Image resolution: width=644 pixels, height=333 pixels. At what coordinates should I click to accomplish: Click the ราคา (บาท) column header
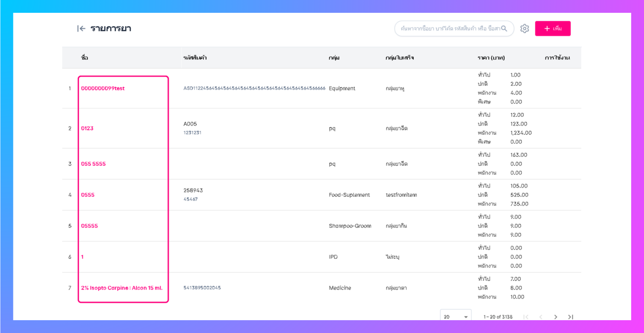(491, 58)
